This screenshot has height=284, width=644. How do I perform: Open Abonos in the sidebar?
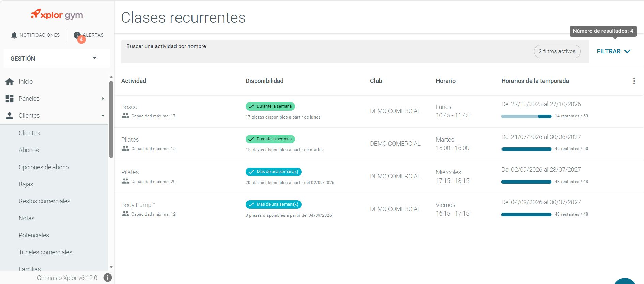point(29,150)
